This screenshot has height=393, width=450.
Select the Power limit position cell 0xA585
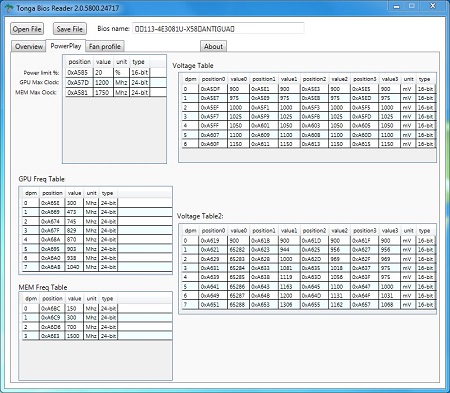(x=79, y=73)
